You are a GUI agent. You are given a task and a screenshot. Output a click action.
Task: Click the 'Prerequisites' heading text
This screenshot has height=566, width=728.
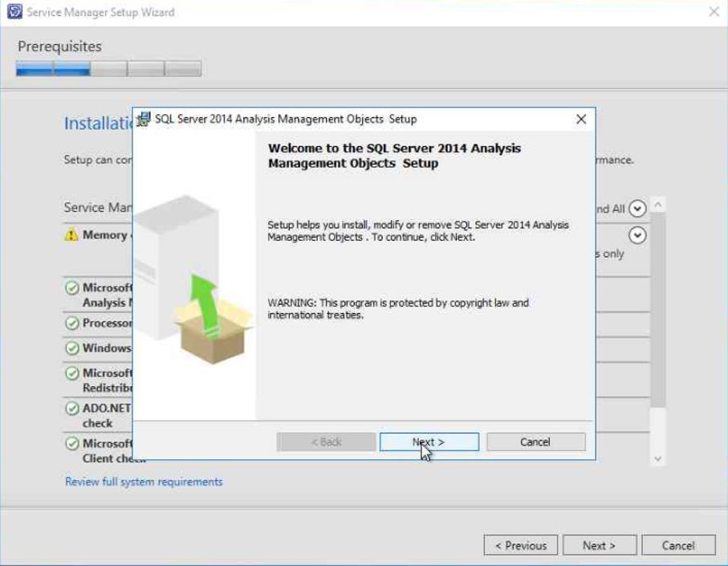pos(60,47)
